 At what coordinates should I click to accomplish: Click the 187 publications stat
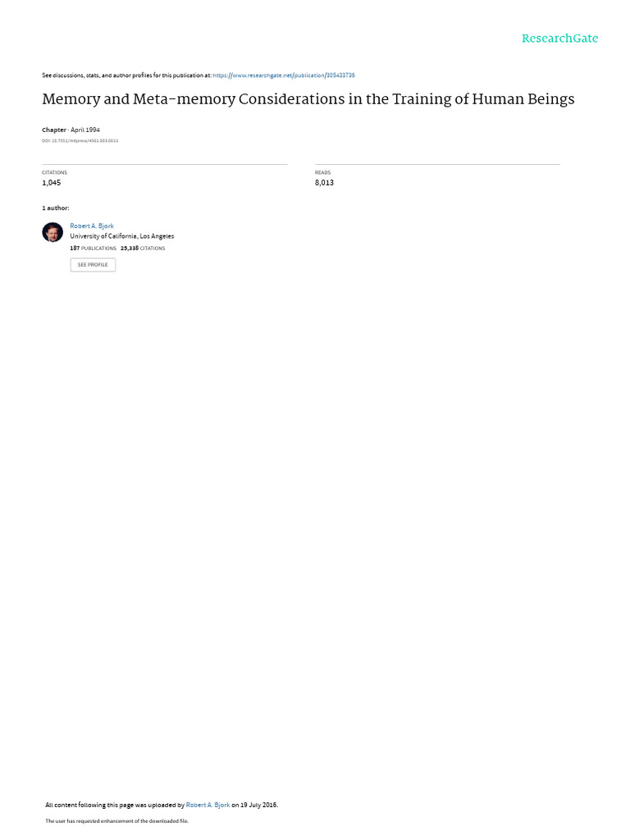tap(94, 248)
